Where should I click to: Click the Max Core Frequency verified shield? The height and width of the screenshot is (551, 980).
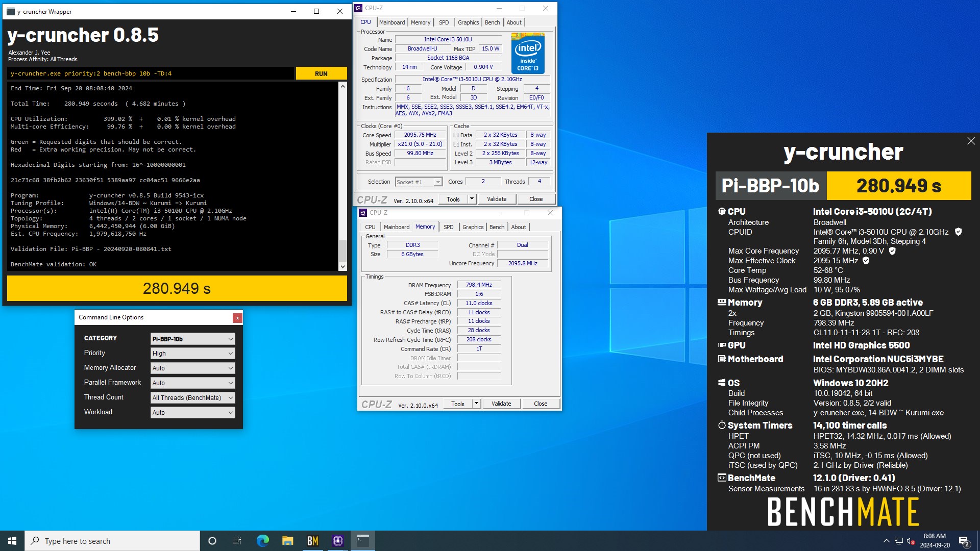(892, 251)
